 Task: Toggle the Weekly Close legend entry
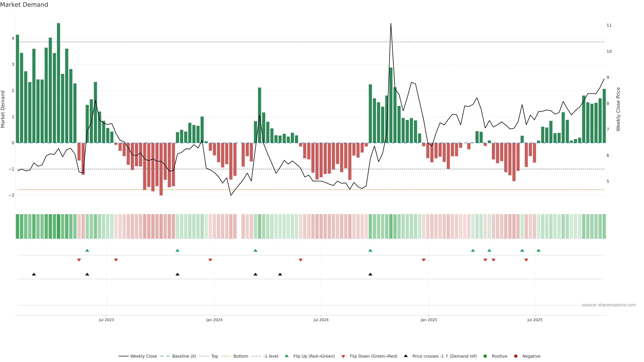143,356
